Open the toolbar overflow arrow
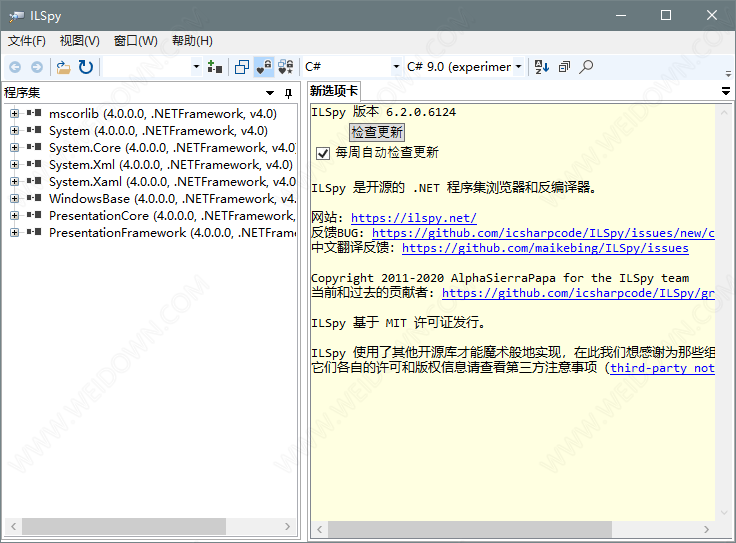Image resolution: width=736 pixels, height=543 pixels. coord(728,74)
